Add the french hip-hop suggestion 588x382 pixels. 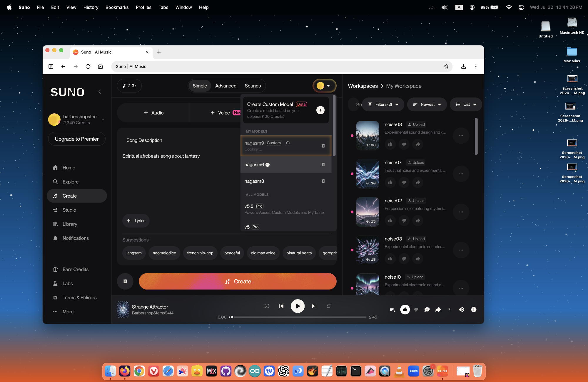pos(200,253)
